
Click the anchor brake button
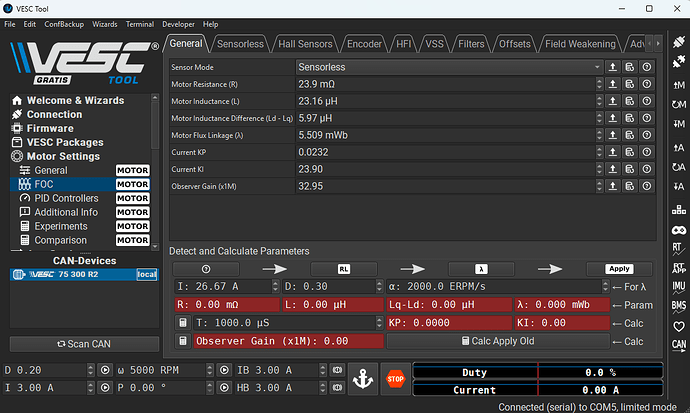pos(363,379)
